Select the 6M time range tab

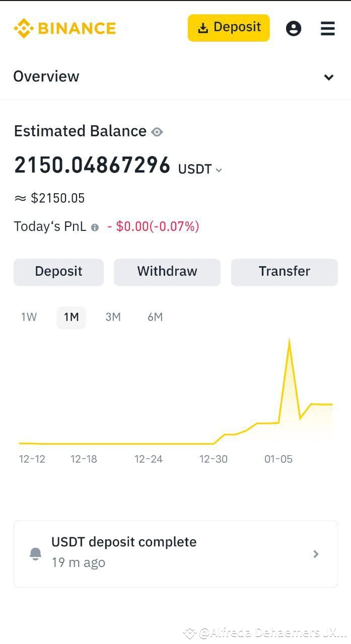[155, 317]
